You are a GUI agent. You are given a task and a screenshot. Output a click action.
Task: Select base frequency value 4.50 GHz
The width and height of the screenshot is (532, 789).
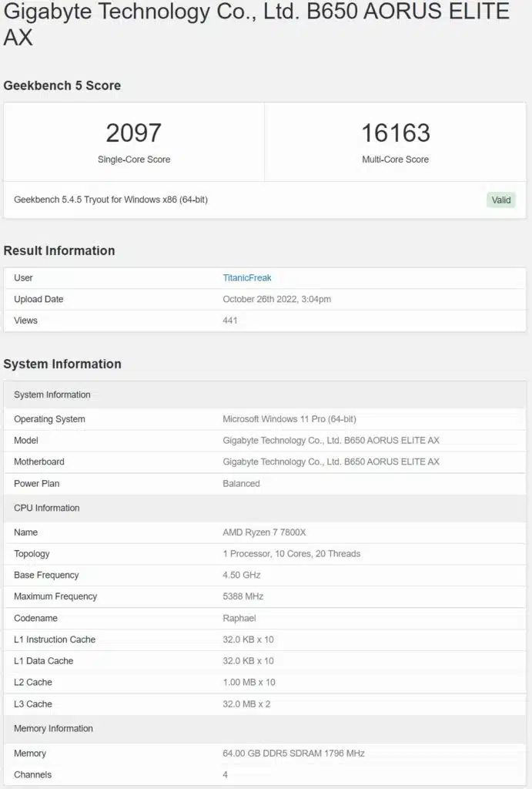coord(241,575)
